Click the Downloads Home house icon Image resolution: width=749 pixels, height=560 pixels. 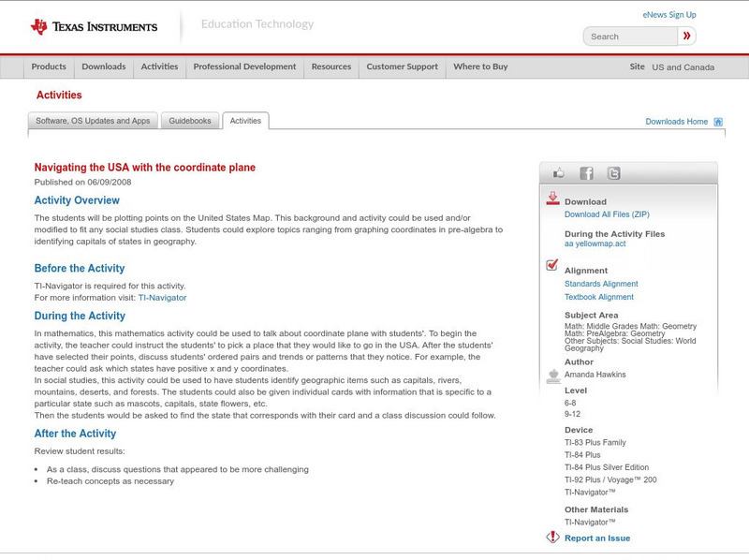(718, 122)
